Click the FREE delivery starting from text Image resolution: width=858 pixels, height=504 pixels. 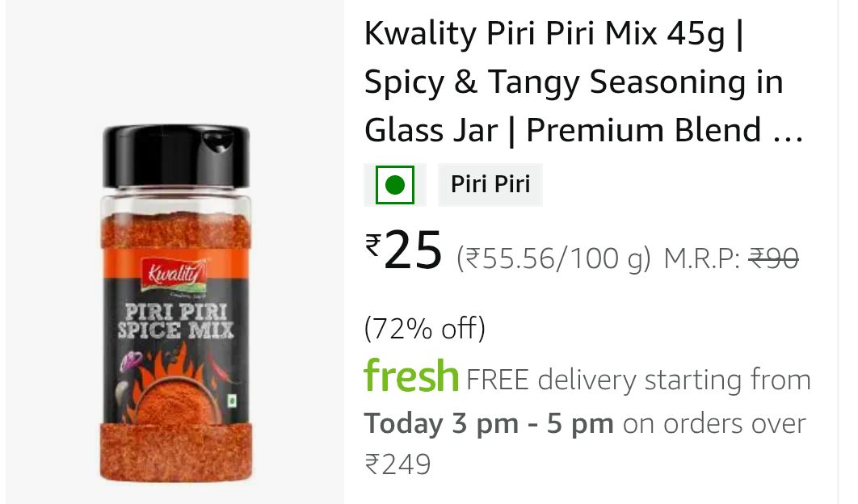point(638,380)
